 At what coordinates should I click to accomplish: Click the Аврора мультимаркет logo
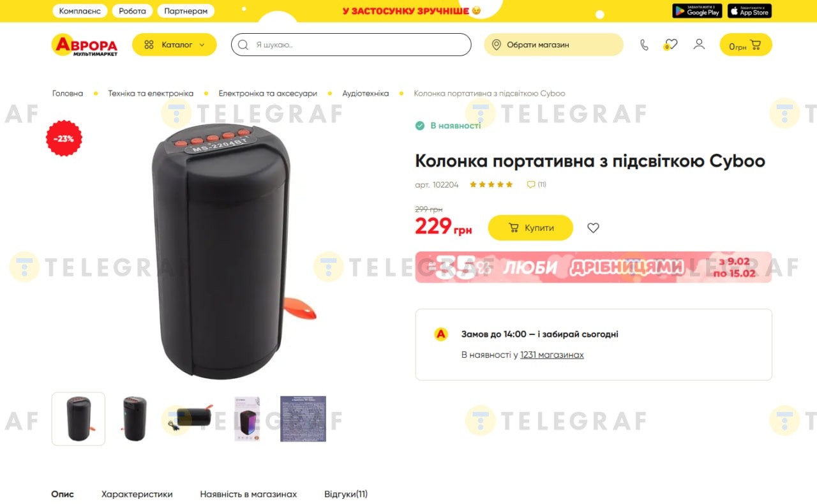[x=84, y=45]
